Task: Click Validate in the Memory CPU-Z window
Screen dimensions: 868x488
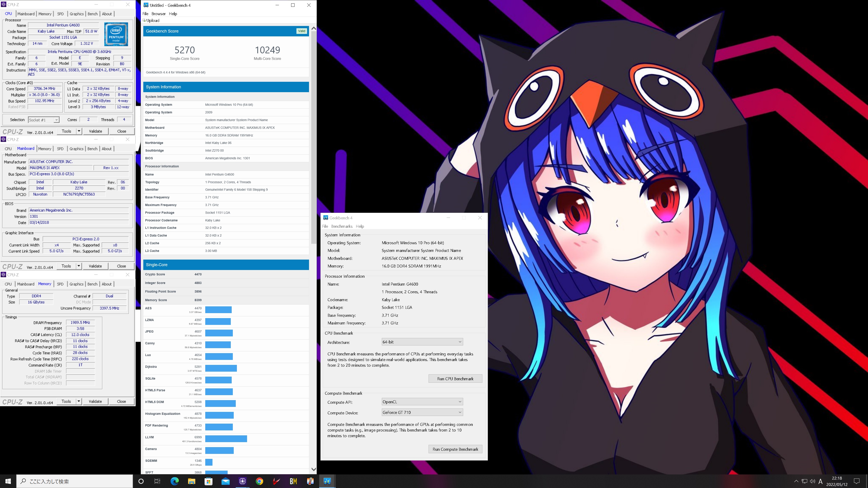Action: coord(95,401)
